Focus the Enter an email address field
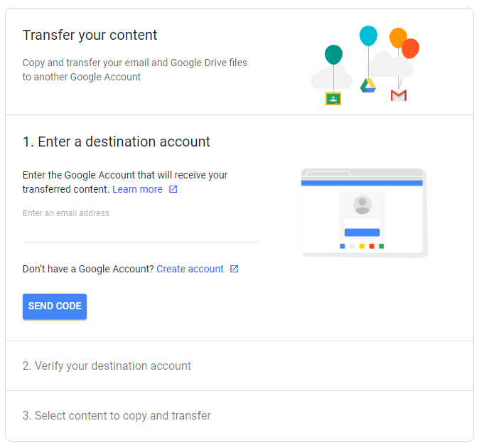 [140, 228]
